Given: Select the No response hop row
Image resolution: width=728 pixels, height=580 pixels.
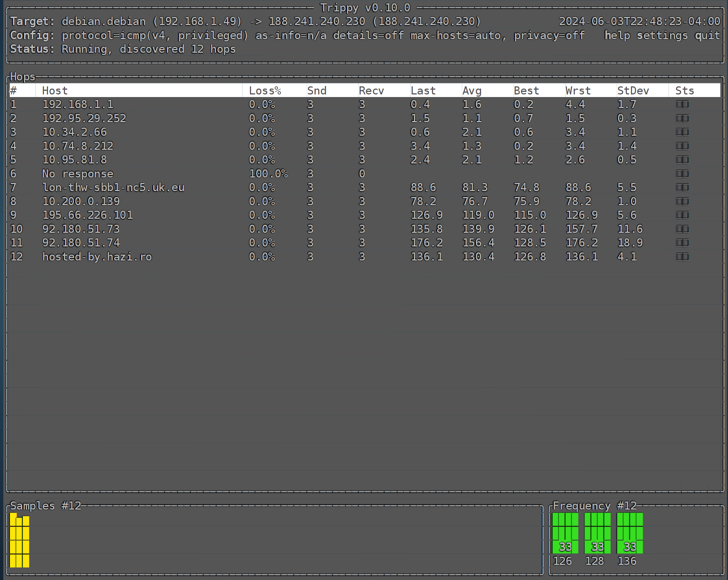Looking at the screenshot, I should tap(78, 174).
